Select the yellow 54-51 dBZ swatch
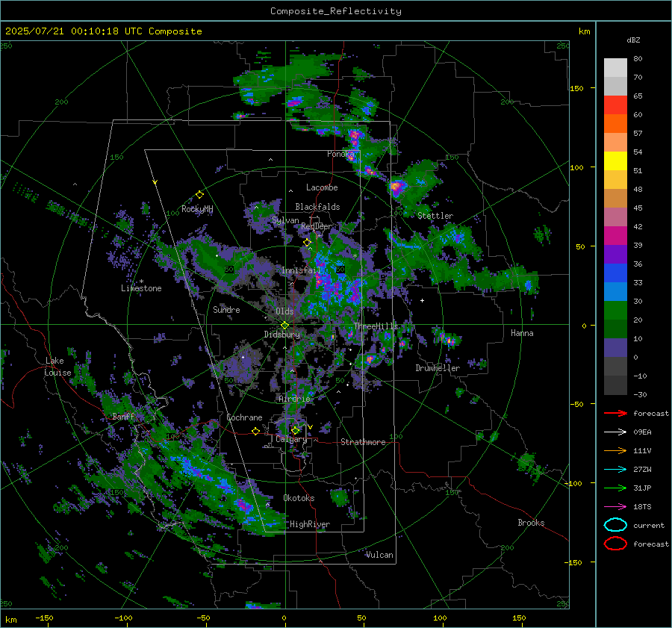This screenshot has width=672, height=628. click(615, 161)
